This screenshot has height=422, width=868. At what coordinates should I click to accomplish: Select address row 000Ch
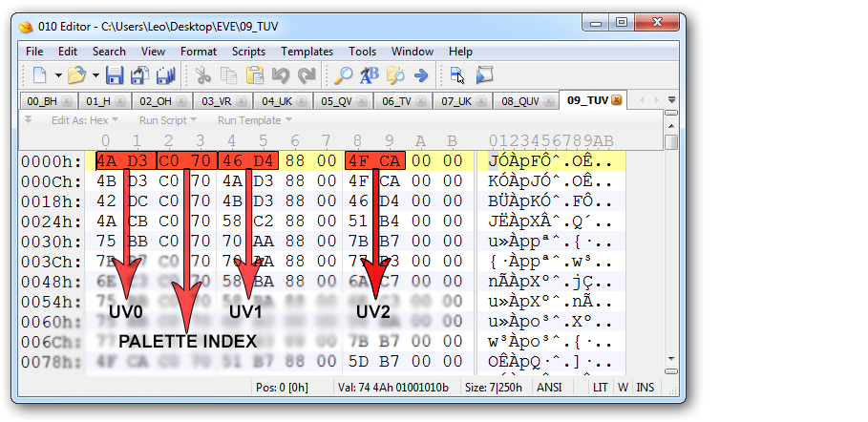point(51,181)
